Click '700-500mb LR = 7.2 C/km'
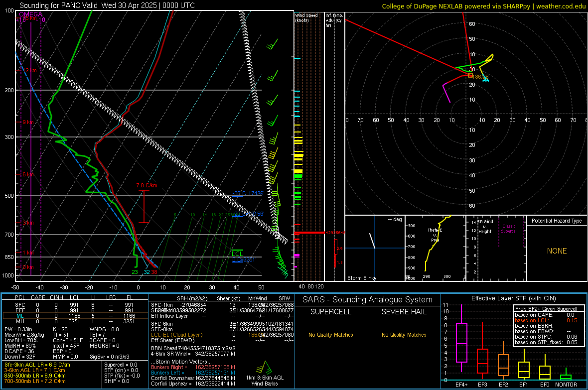Screen dimensions: 588x390 point(35,381)
